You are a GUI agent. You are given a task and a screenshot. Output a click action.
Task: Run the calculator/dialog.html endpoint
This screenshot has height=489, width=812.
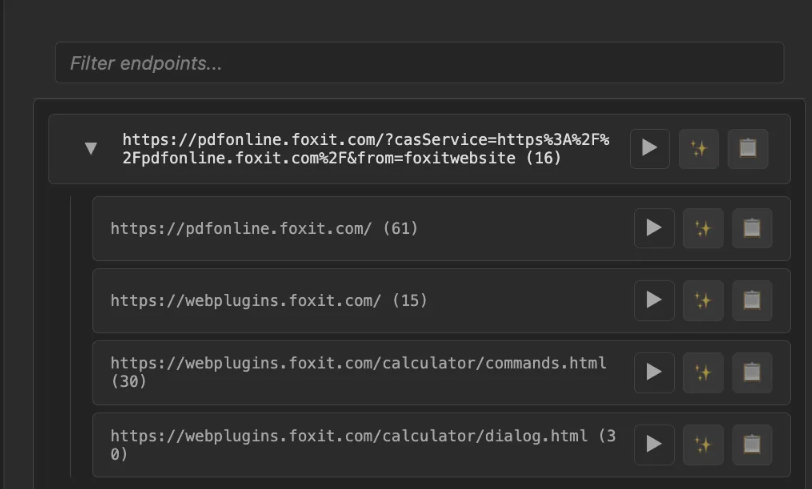click(654, 444)
